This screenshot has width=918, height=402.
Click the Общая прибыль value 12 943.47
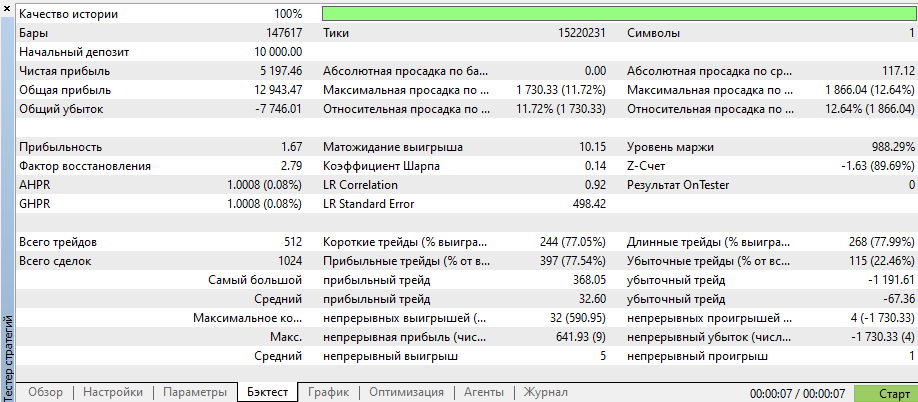(278, 90)
